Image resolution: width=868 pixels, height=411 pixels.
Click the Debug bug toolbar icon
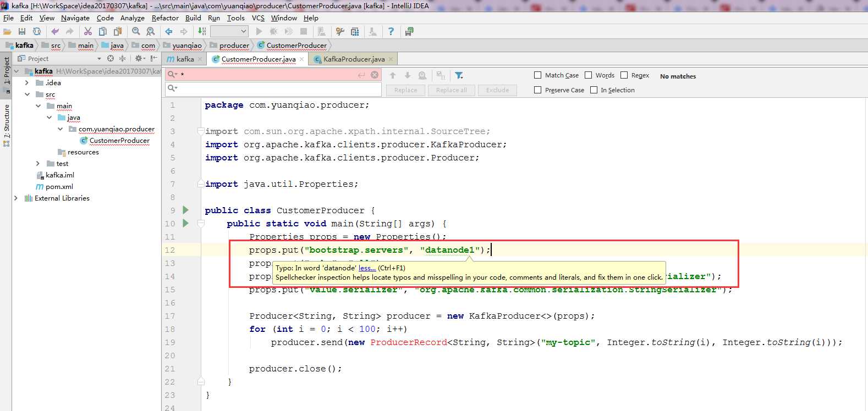click(x=273, y=32)
